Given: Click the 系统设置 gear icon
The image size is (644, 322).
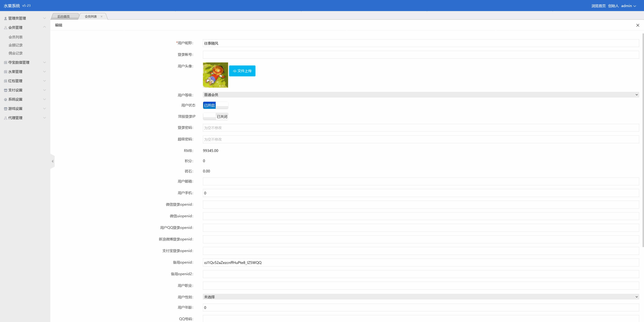Looking at the screenshot, I should [6, 100].
